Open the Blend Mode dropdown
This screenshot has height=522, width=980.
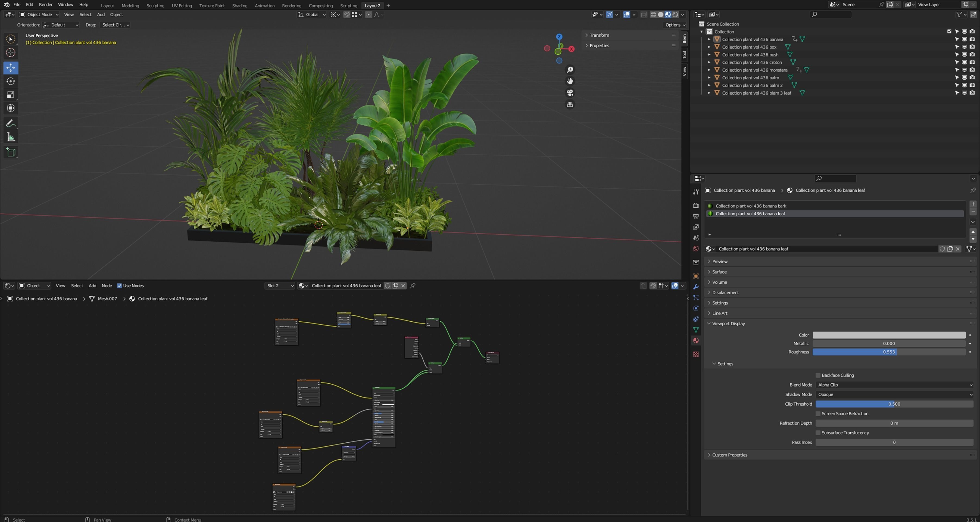pos(894,385)
